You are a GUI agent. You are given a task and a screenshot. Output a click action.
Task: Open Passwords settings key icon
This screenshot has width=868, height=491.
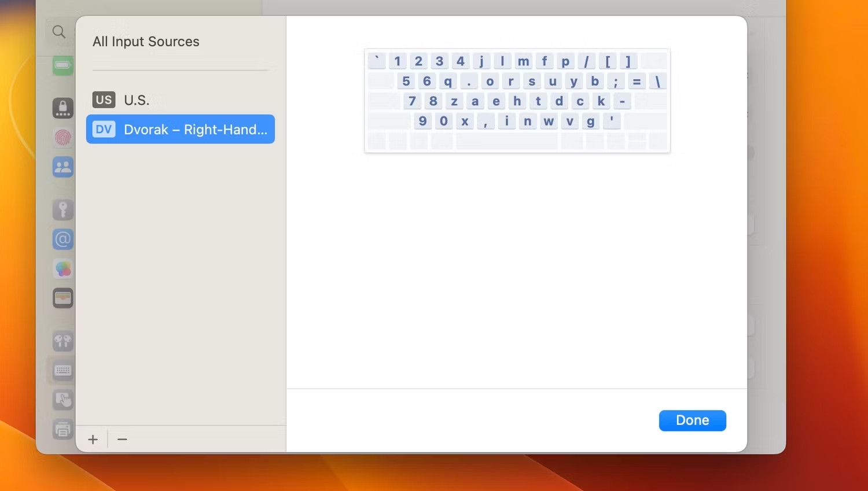pyautogui.click(x=63, y=210)
